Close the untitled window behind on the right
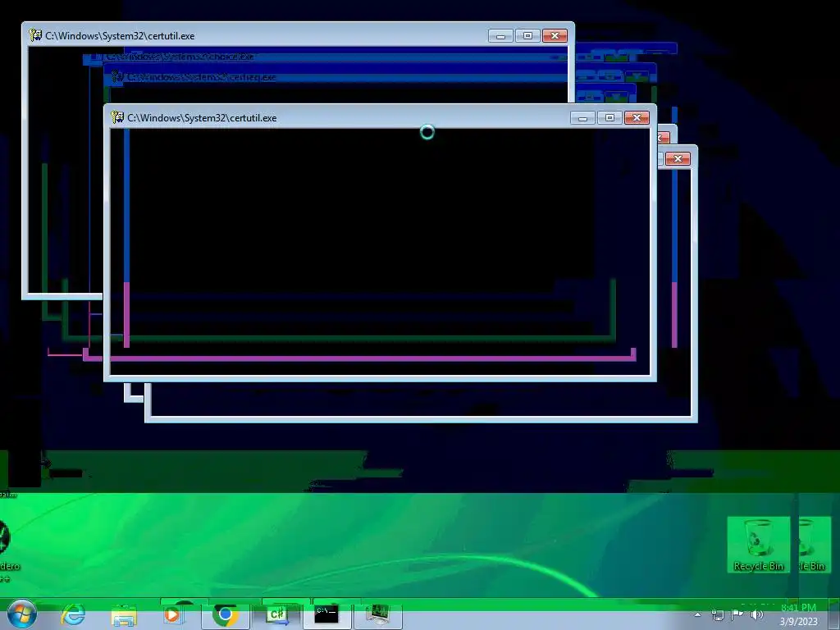 coord(678,158)
